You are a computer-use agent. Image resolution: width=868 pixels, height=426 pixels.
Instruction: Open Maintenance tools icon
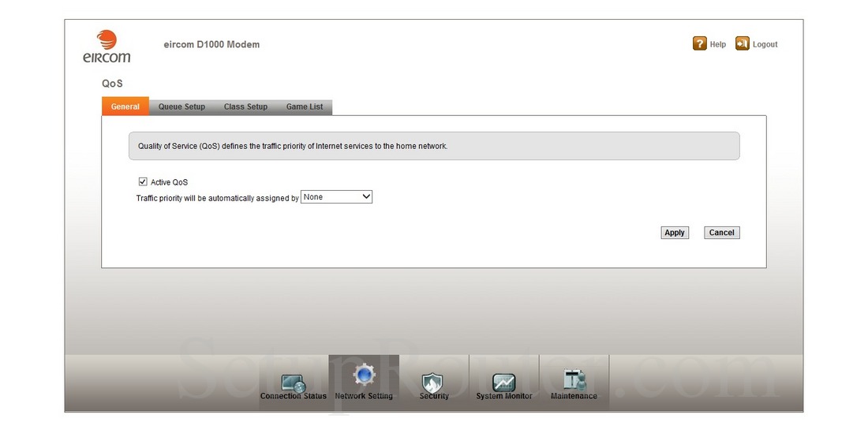click(574, 379)
